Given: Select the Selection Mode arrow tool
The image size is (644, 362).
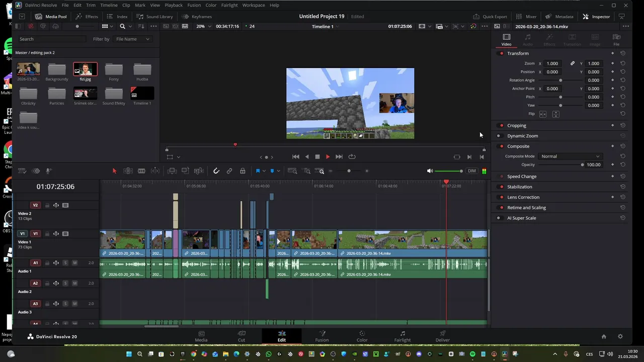Looking at the screenshot, I should [114, 171].
